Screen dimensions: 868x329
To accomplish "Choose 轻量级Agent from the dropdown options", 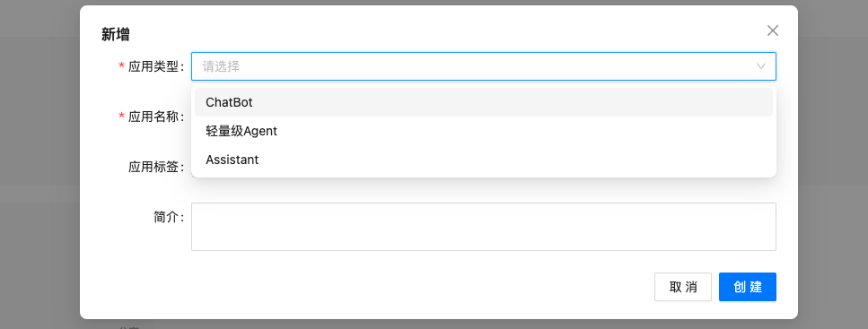I will 483,131.
